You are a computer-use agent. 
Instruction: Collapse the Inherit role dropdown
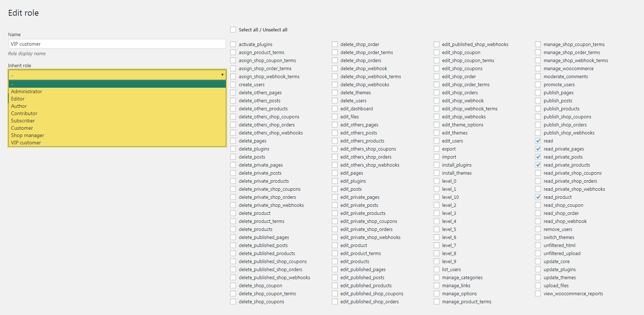click(x=117, y=75)
